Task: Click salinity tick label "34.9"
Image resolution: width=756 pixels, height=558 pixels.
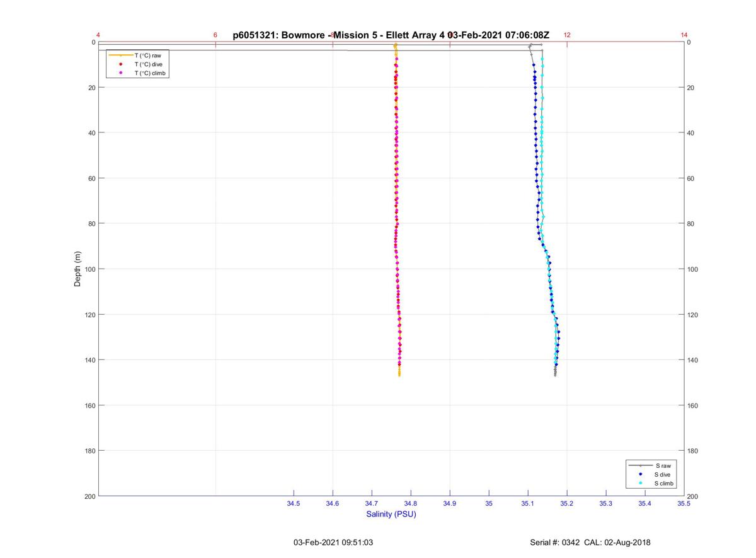Action: 450,503
